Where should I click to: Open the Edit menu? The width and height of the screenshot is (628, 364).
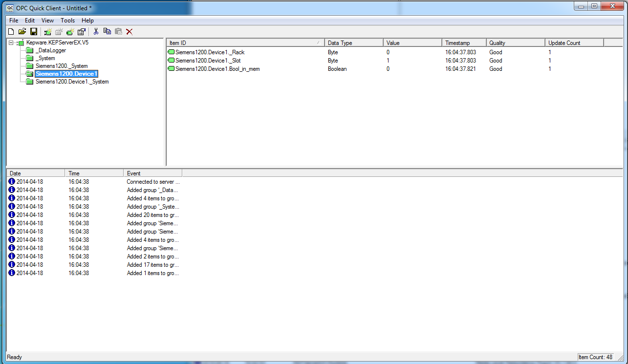[x=30, y=21]
